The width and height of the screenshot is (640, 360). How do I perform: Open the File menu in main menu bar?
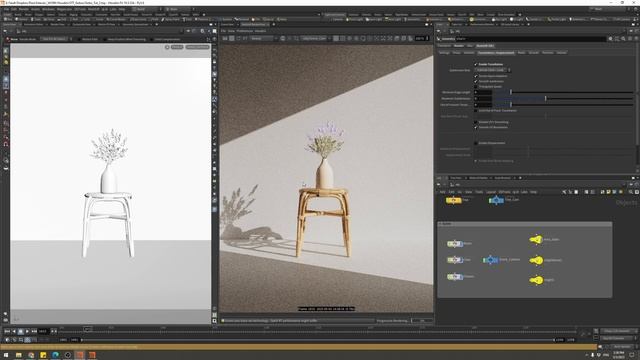point(6,9)
